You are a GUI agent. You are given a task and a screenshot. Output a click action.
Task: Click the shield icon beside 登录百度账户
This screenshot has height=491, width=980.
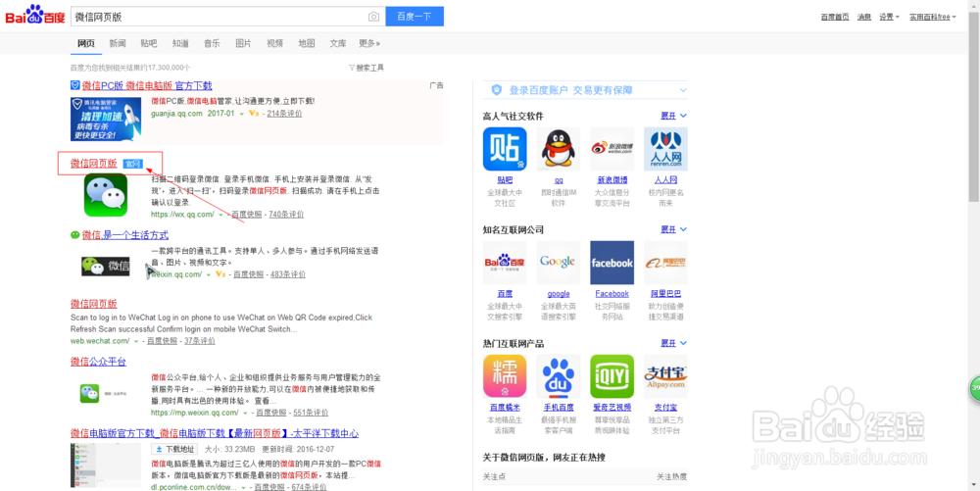(x=497, y=90)
